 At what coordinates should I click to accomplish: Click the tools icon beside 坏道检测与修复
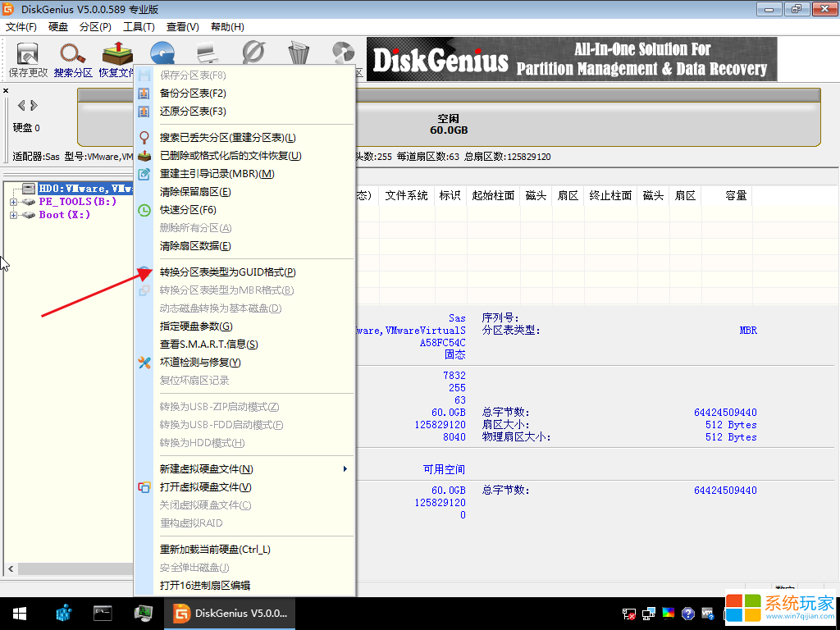pos(144,363)
